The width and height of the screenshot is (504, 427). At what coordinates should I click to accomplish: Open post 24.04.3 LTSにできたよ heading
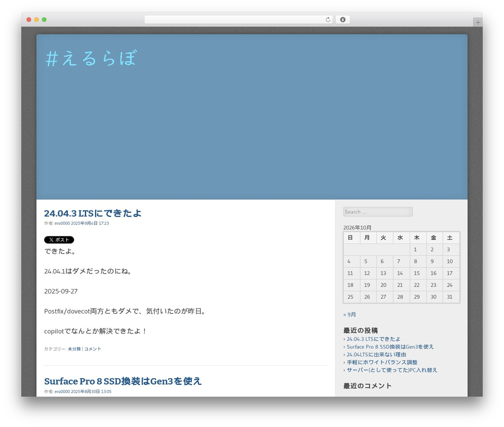point(93,213)
